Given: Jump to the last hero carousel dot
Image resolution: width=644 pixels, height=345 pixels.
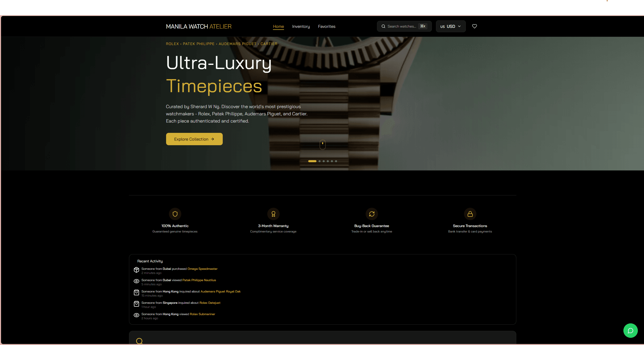Looking at the screenshot, I should 336,161.
